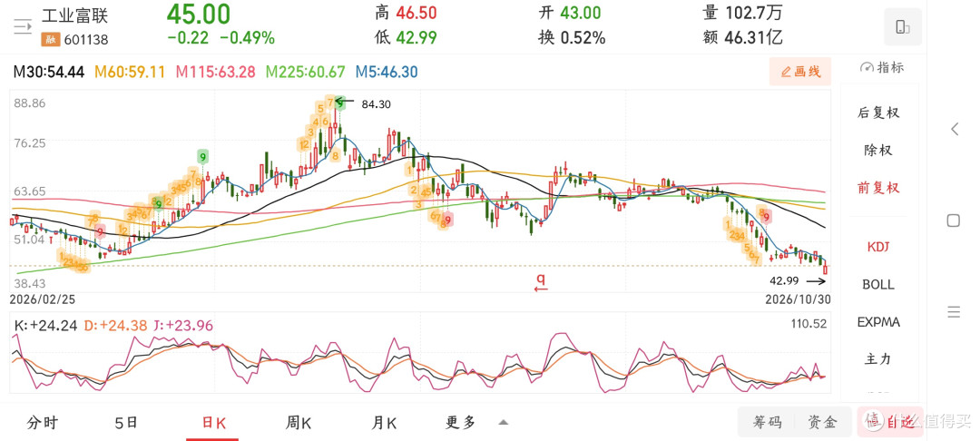Viewport: 980px width, 441px height.
Task: Choose the KDJ indicator
Action: pyautogui.click(x=878, y=247)
